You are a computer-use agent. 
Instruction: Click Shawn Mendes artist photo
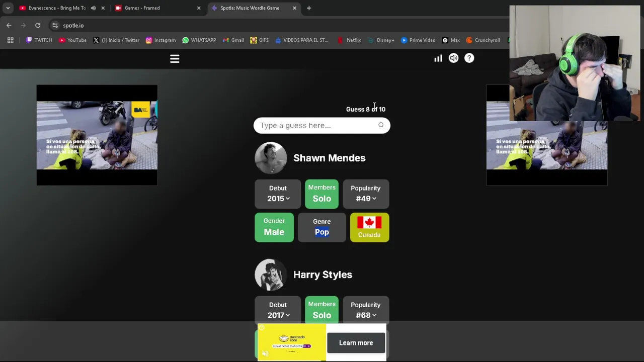tap(271, 158)
